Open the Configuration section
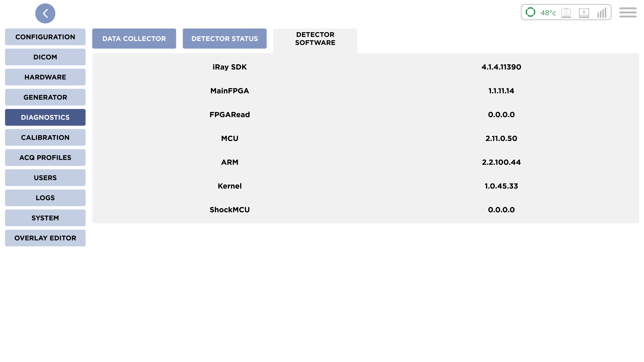This screenshot has height=362, width=644. click(45, 37)
